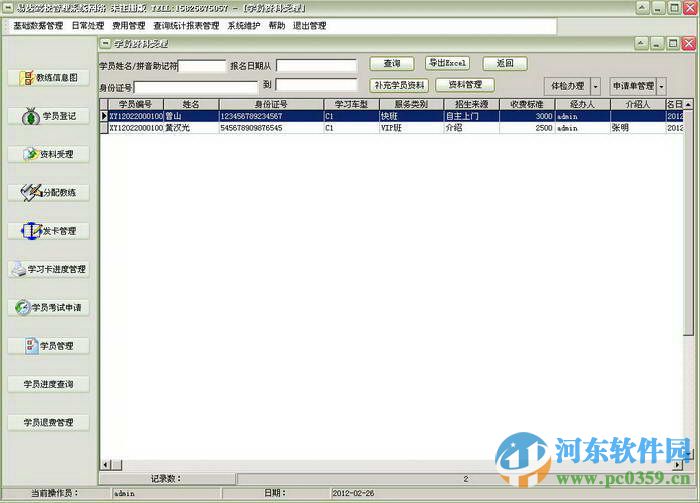Click the status bar date 2012-02-26
The width and height of the screenshot is (700, 503).
(x=353, y=493)
